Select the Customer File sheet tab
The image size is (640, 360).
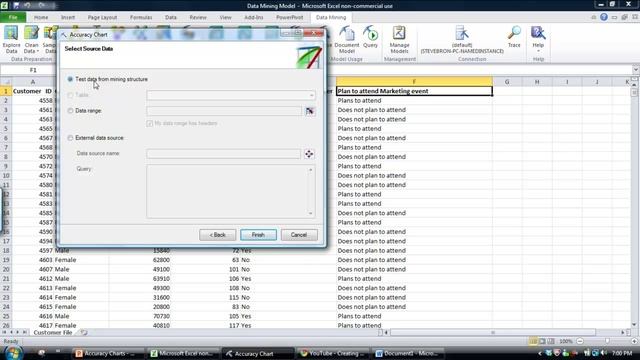pos(53,333)
